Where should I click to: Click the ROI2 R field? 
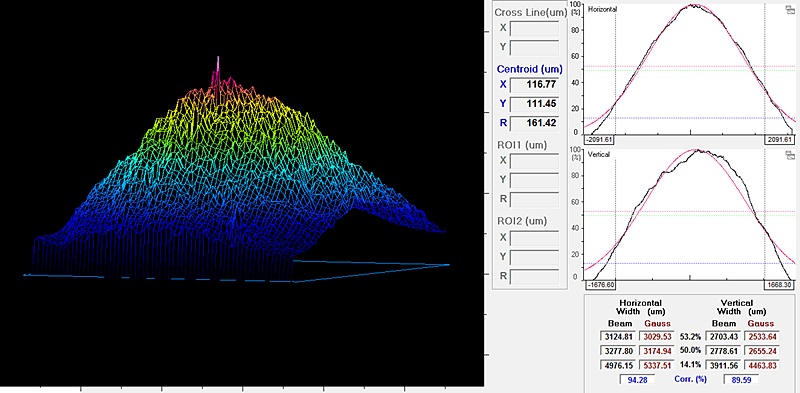click(534, 277)
